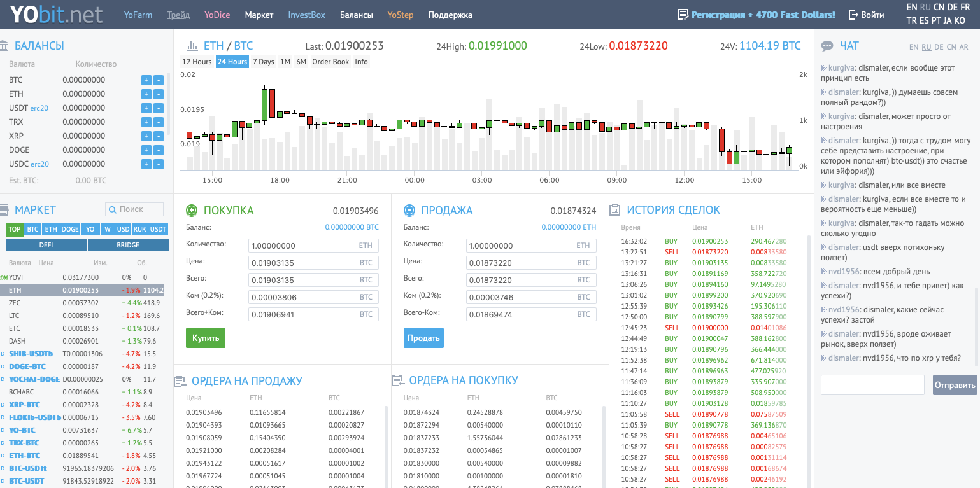Image resolution: width=980 pixels, height=488 pixels.
Task: Click the blue Продать button
Action: [x=423, y=338]
